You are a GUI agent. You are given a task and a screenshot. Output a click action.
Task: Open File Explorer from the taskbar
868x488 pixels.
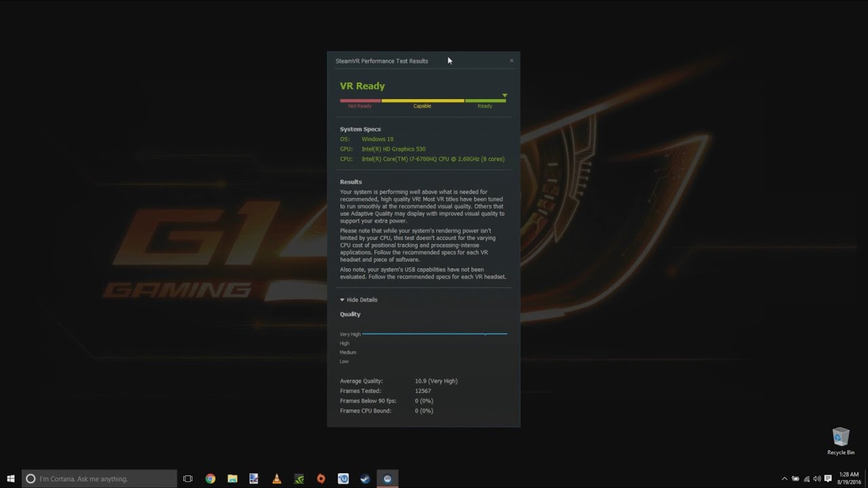click(232, 479)
